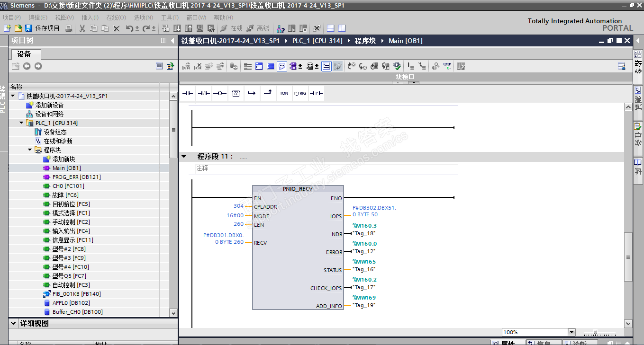The height and width of the screenshot is (345, 644).
Task: Insert a P_TRIG instruction from favorites
Action: pyautogui.click(x=300, y=93)
